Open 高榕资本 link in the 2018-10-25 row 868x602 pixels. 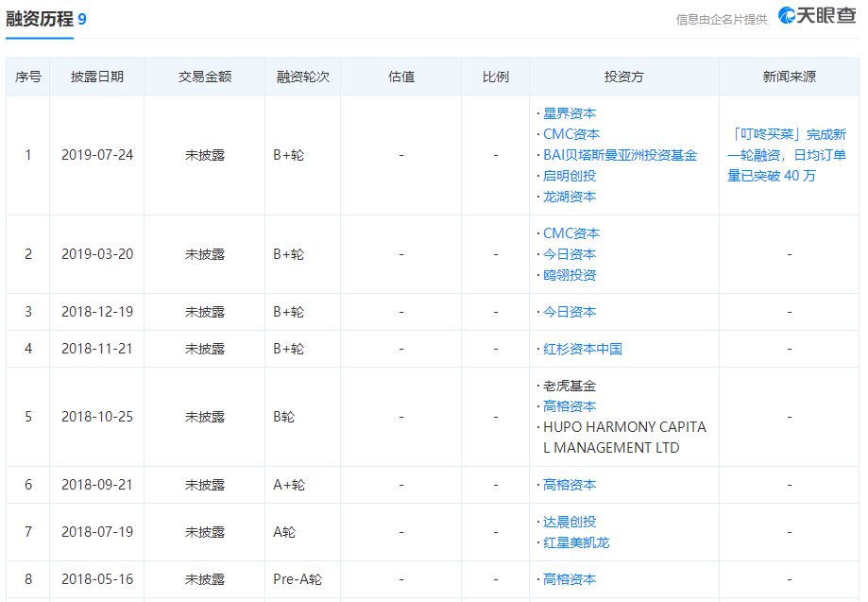tap(570, 406)
